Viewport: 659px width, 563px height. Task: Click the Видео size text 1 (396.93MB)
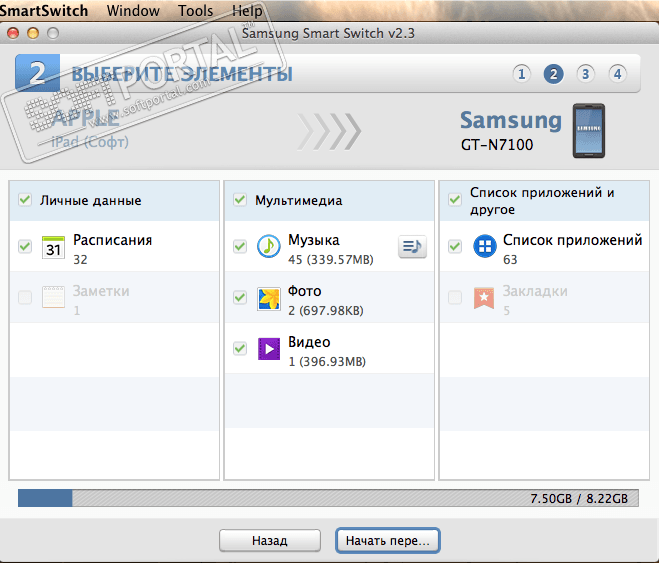[x=327, y=362]
